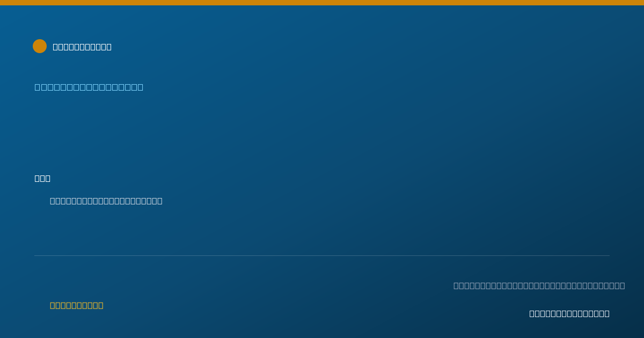Image resolution: width=644 pixels, height=338 pixels.
Task: Click the long gray caption at bottom right
Action: (539, 285)
